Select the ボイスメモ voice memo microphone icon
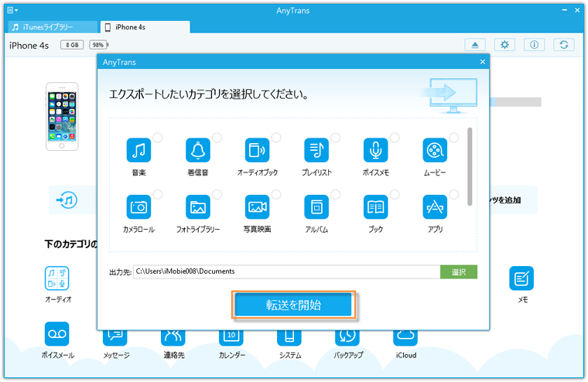Screen dimensions: 588x382 [x=376, y=150]
